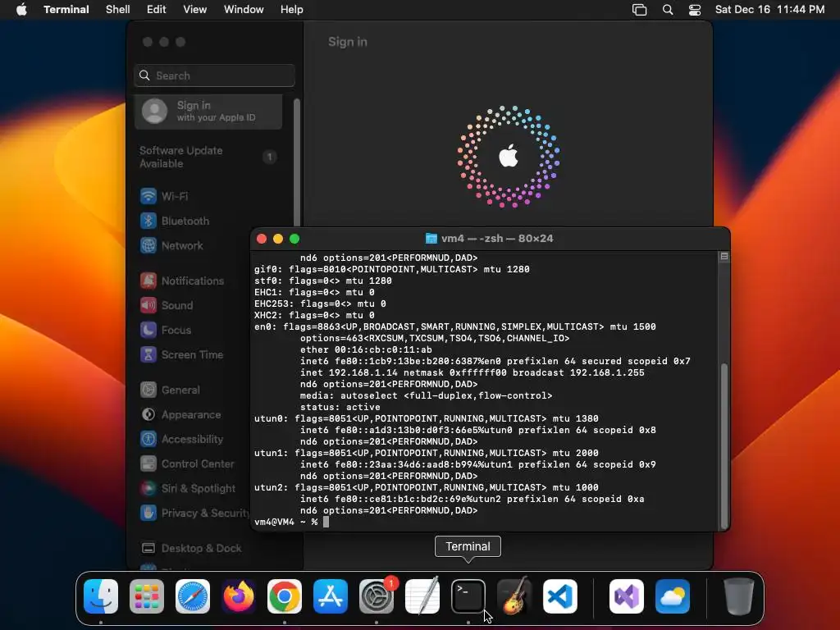Open the Edit menu
Screen dimensions: 840x630
pyautogui.click(x=157, y=10)
